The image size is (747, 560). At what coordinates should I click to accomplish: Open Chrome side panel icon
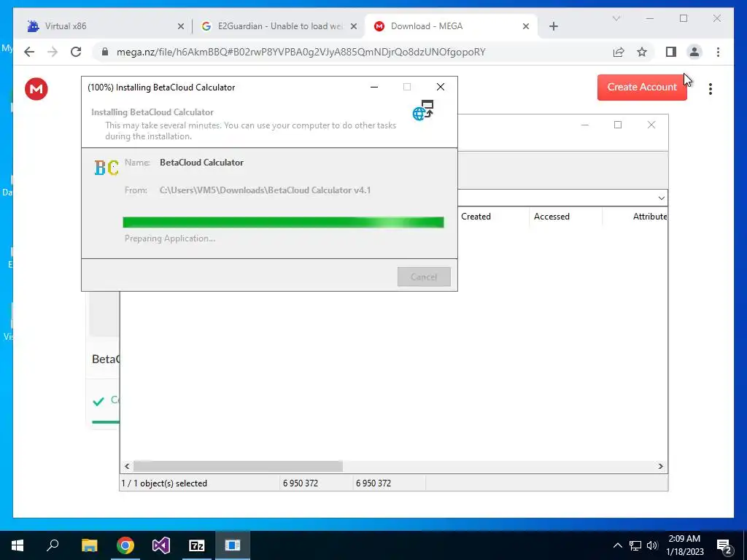click(671, 52)
